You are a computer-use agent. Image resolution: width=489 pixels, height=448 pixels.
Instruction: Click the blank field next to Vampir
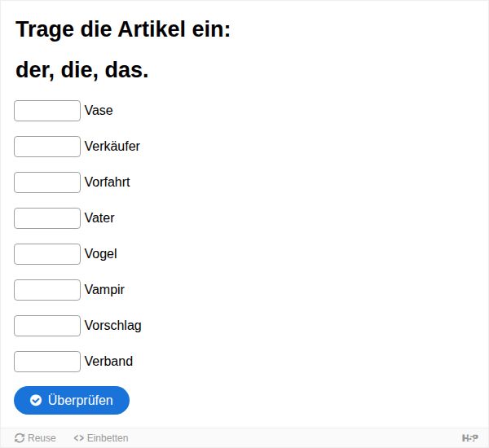pyautogui.click(x=47, y=290)
